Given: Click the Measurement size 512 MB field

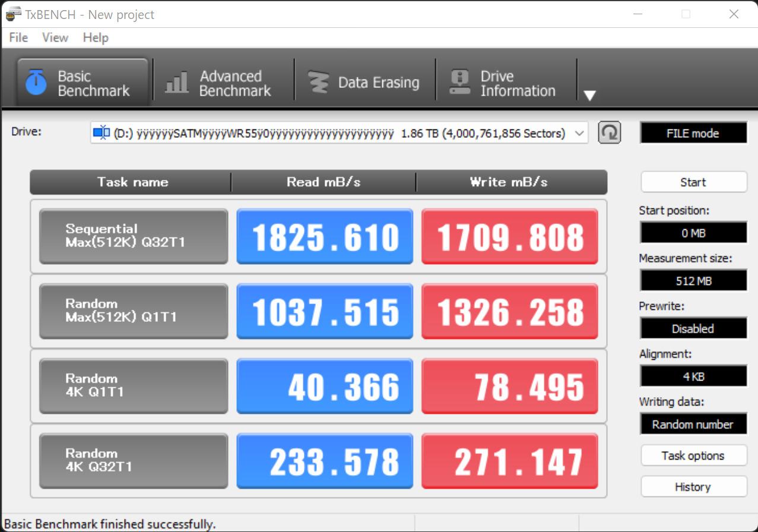Looking at the screenshot, I should point(693,281).
